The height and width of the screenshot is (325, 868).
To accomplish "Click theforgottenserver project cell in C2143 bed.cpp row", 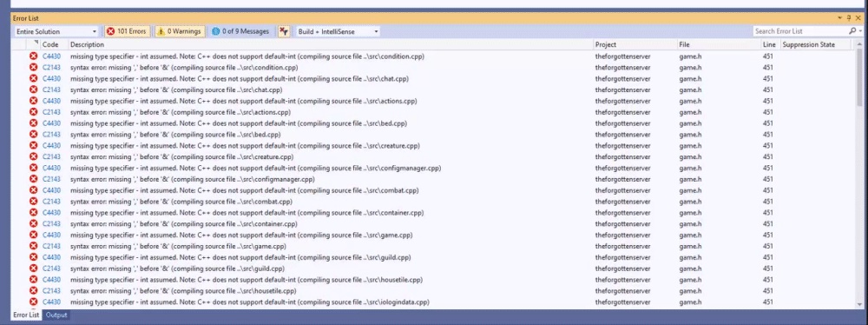I will (x=622, y=134).
